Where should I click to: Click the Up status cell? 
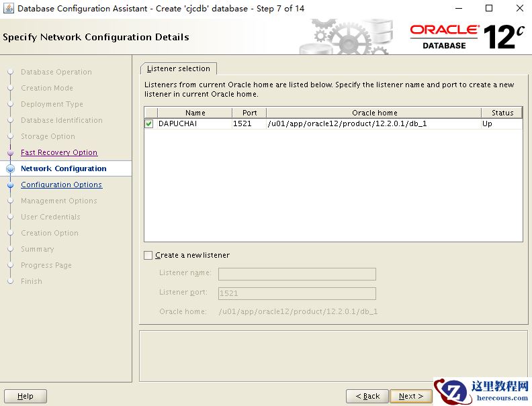pyautogui.click(x=502, y=123)
